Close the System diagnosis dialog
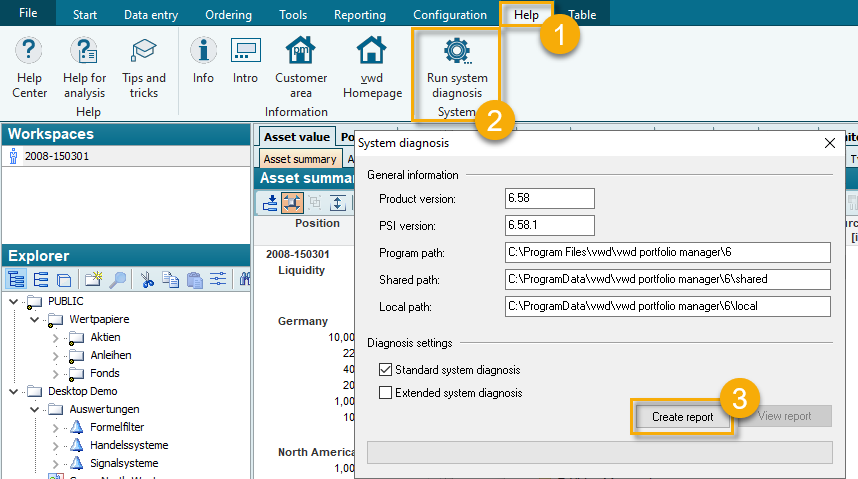The width and height of the screenshot is (858, 479). [829, 143]
